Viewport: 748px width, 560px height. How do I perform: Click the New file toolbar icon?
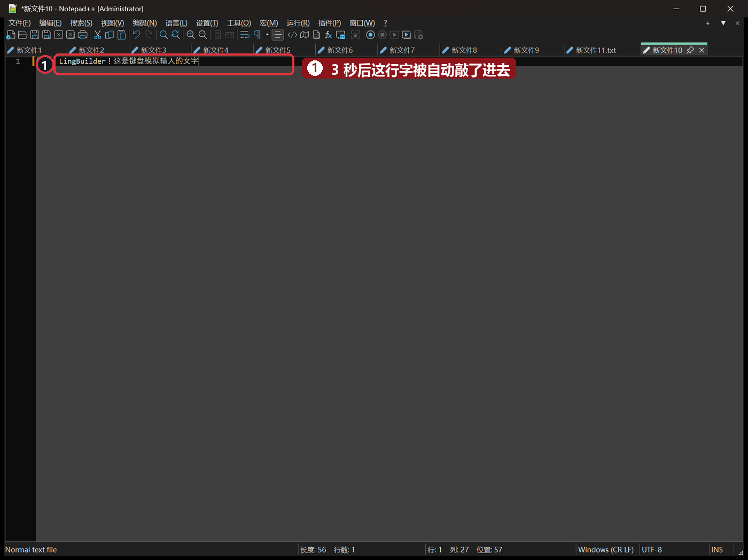[x=11, y=35]
